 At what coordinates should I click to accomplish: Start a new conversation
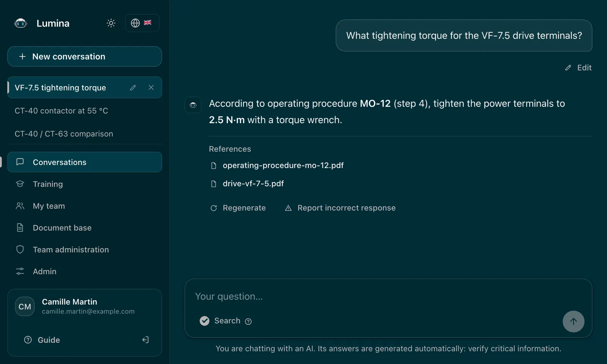[x=85, y=56]
